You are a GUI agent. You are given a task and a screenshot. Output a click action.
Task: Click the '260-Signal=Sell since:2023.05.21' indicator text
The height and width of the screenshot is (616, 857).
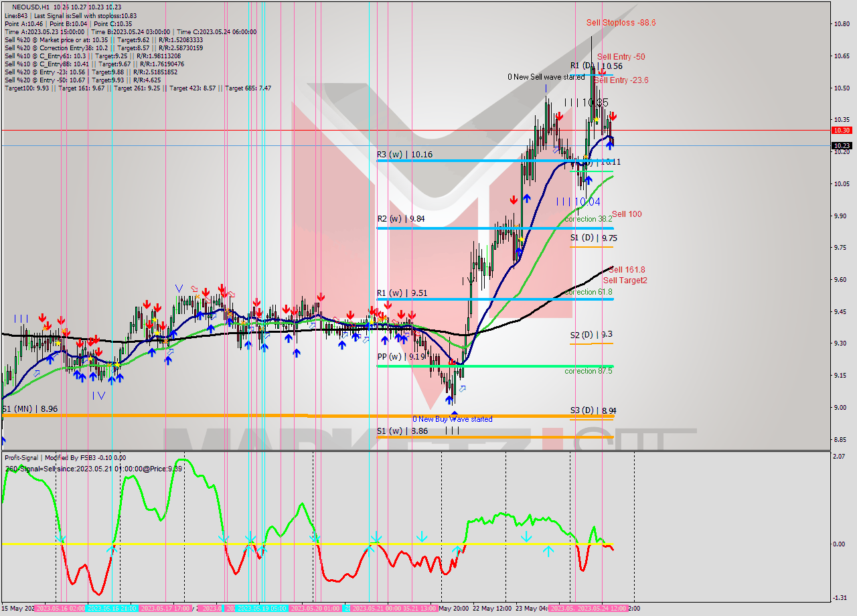[93, 469]
